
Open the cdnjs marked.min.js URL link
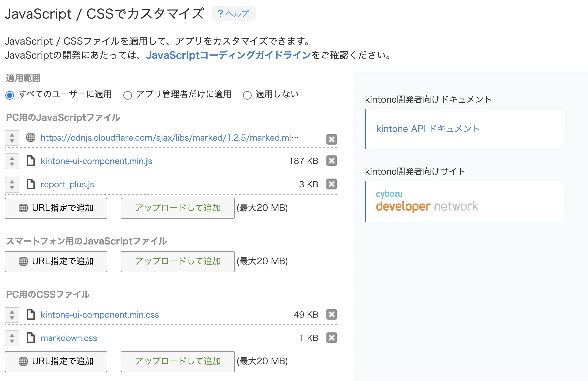coord(170,138)
